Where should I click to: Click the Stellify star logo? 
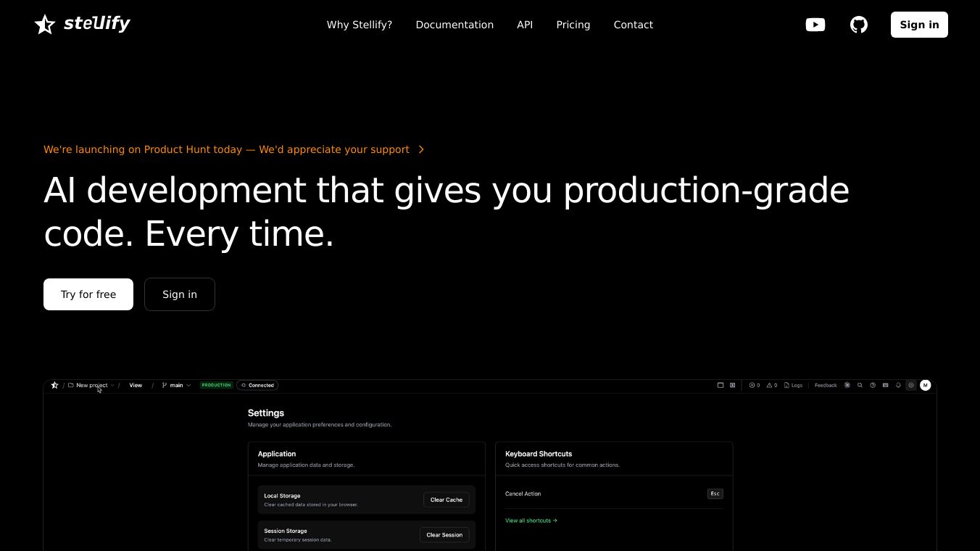click(44, 24)
